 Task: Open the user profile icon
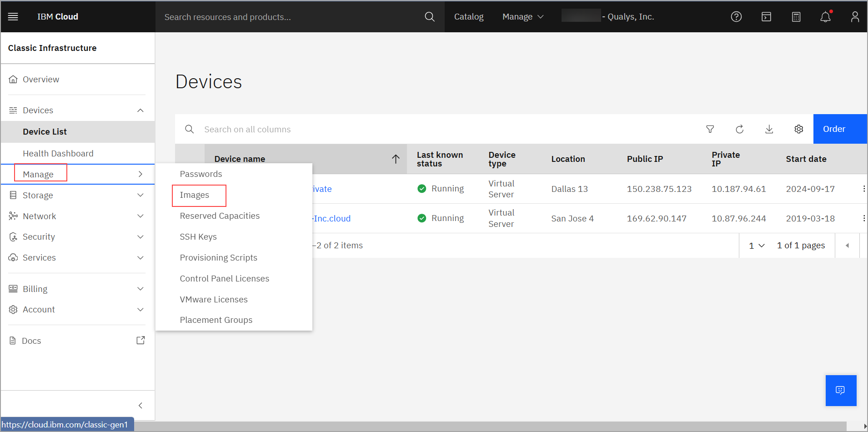pos(855,17)
